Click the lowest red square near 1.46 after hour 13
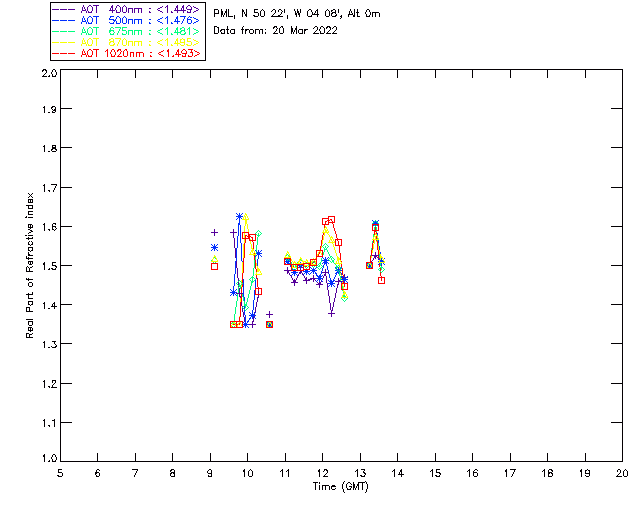This screenshot has width=640, height=512. 381,280
